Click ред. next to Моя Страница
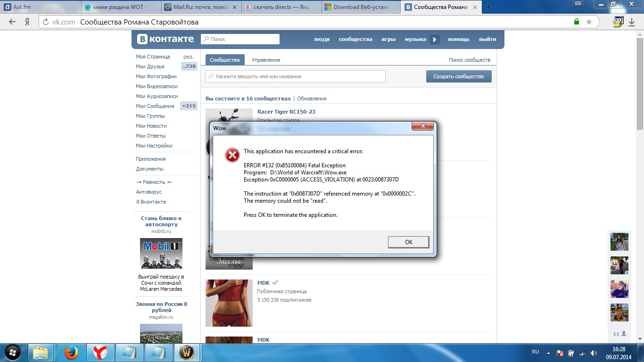This screenshot has width=644, height=362. [189, 57]
